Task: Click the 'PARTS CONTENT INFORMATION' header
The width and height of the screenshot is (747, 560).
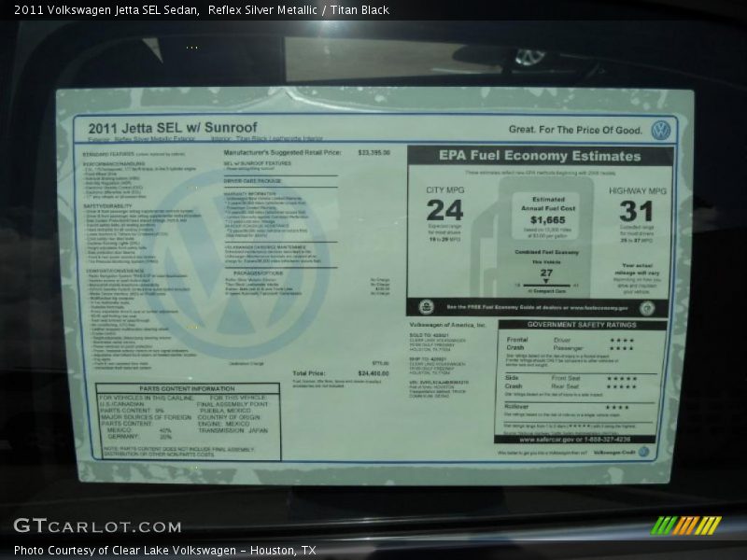Action: coord(188,388)
